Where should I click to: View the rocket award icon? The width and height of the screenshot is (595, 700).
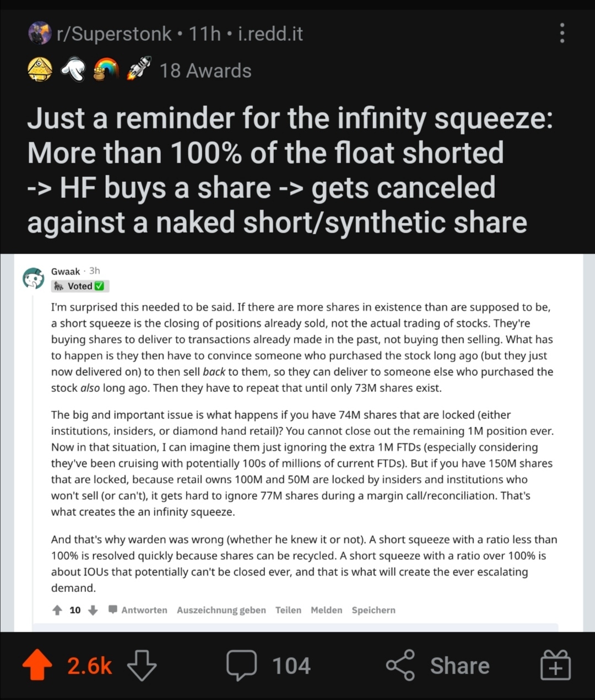[138, 70]
